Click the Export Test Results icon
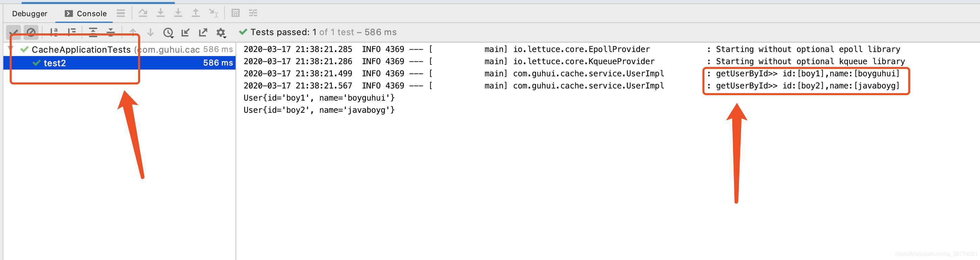 tap(203, 32)
